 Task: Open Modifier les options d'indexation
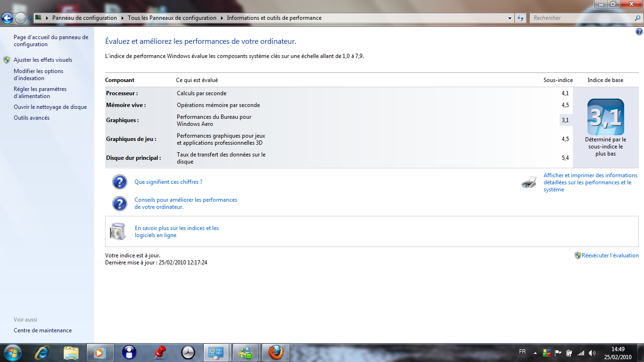38,74
